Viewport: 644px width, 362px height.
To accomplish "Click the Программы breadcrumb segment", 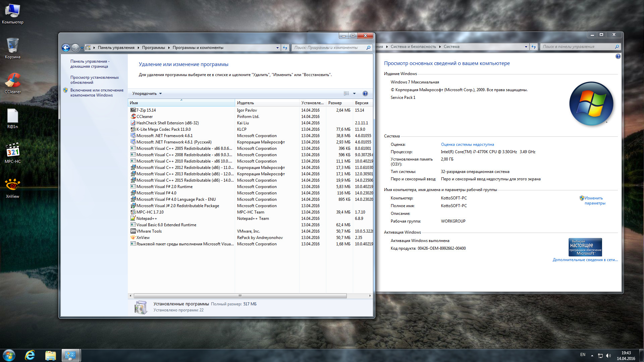I will [x=153, y=48].
